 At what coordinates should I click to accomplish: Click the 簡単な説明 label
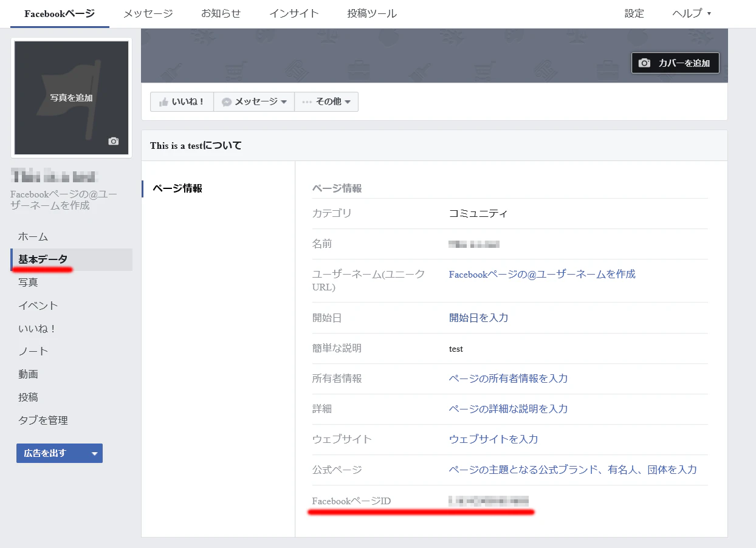pyautogui.click(x=337, y=348)
